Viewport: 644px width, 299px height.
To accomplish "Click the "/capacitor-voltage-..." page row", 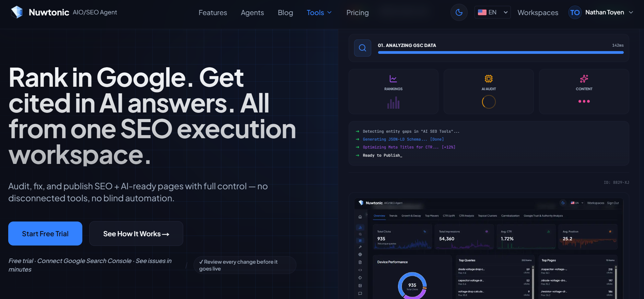I will click(576, 271).
